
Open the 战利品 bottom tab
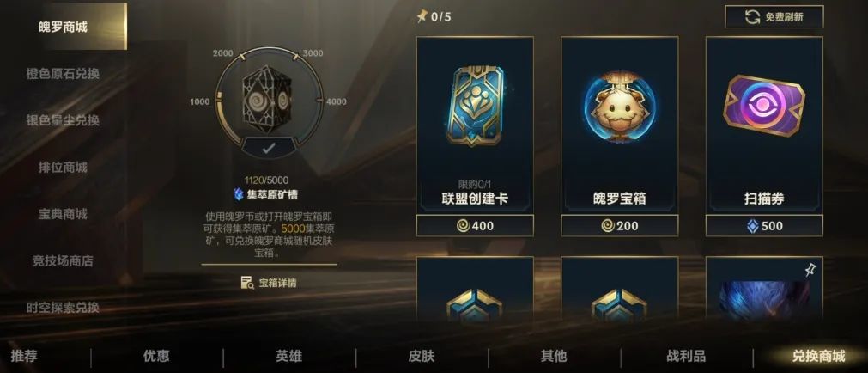tap(686, 356)
